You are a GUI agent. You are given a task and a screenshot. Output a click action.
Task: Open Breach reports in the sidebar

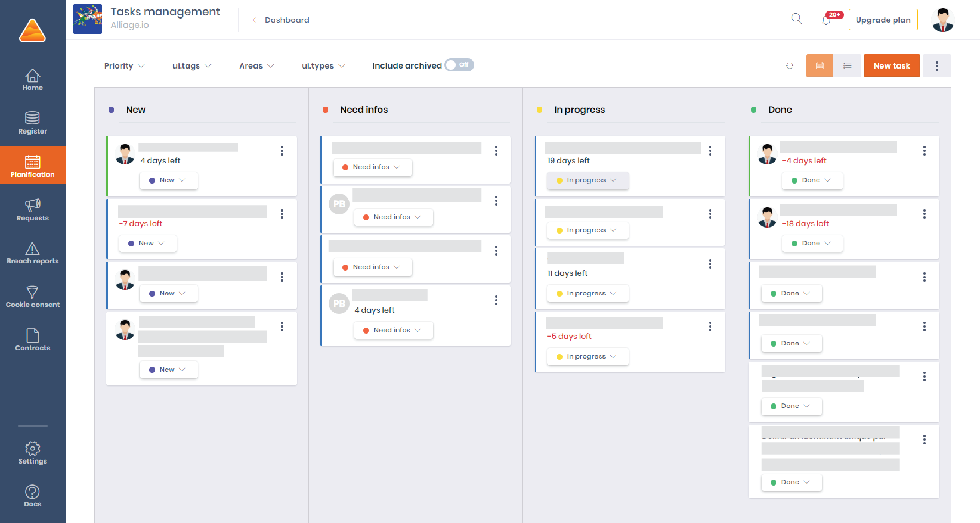pyautogui.click(x=33, y=253)
